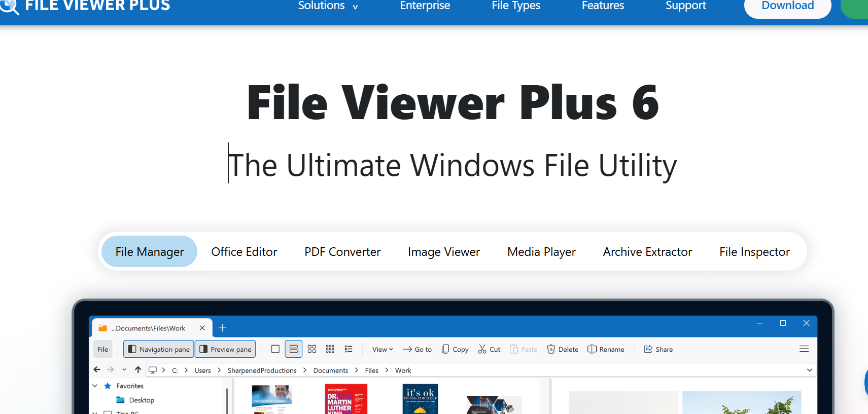Switch to bulleted list view icon
Screen dimensions: 868x414
point(349,349)
